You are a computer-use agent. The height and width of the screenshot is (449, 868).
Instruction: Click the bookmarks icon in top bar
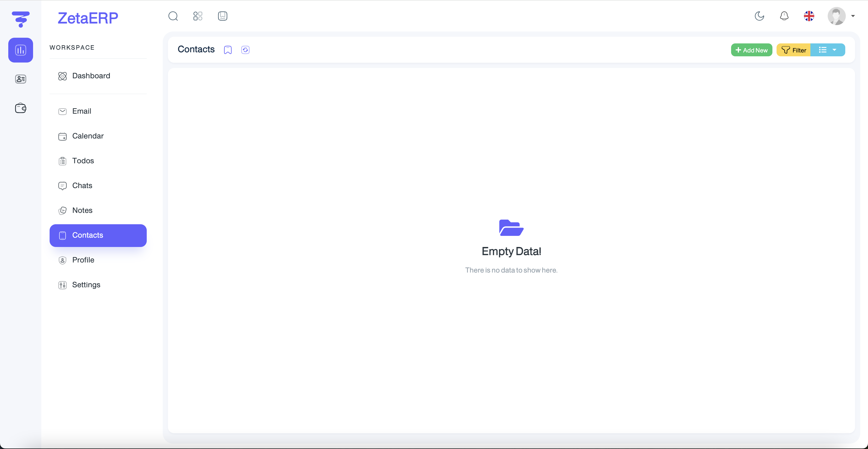[x=222, y=16]
